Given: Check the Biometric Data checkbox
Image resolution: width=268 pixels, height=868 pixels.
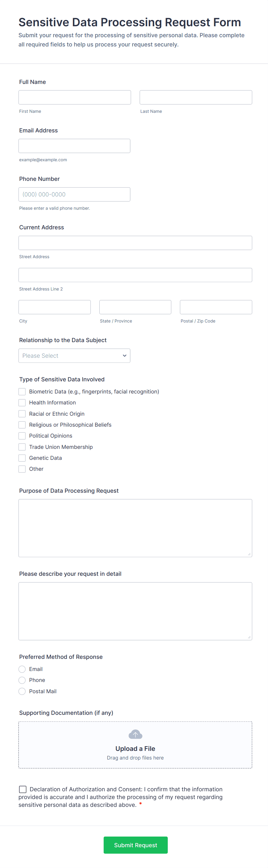Looking at the screenshot, I should (x=22, y=391).
